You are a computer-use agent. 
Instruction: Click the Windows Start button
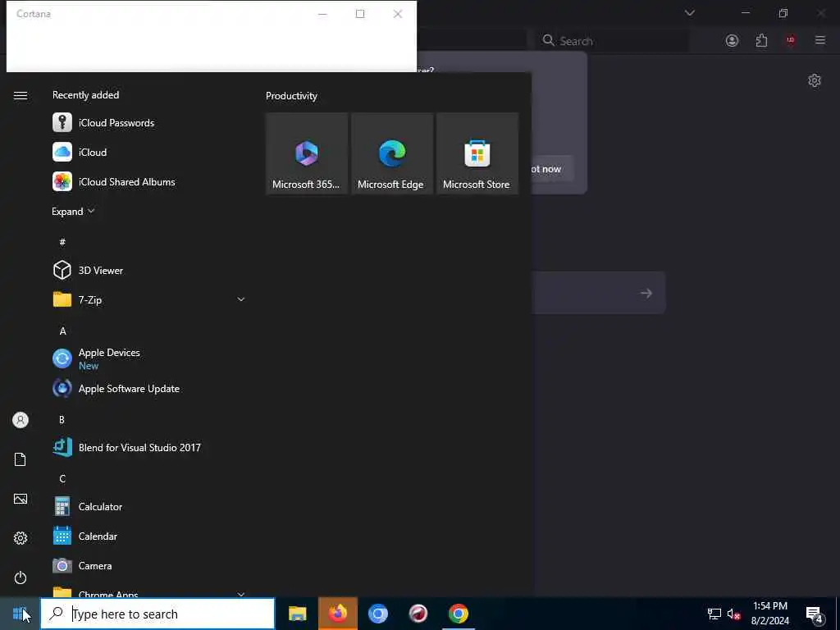(20, 614)
